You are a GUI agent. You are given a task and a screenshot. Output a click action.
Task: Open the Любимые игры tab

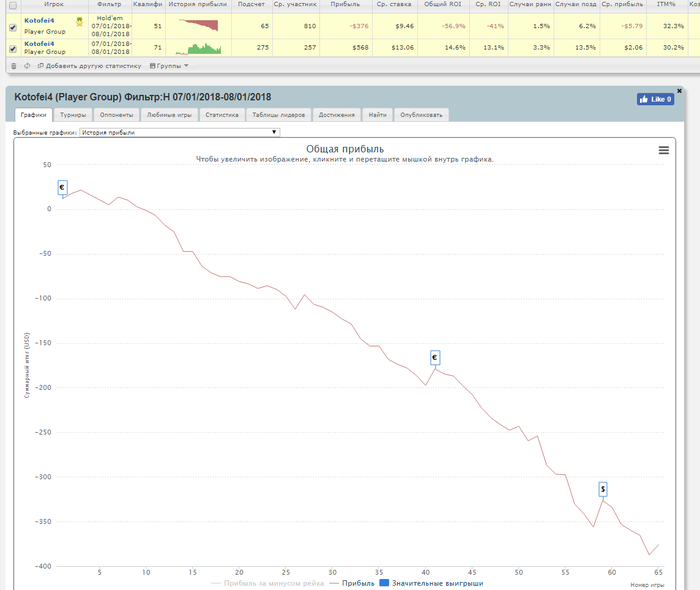[x=169, y=115]
